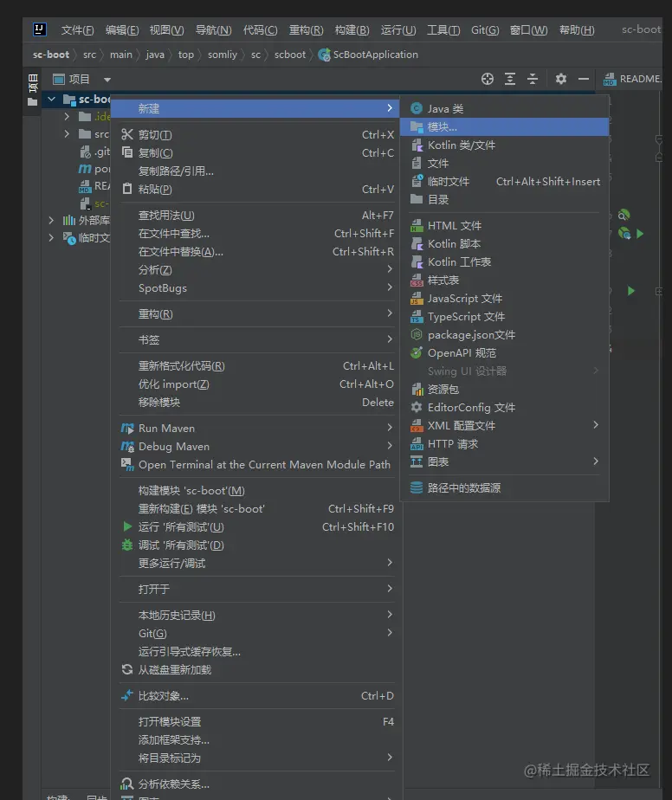
Task: Click the expand all icon in project toolbar
Action: (x=510, y=79)
